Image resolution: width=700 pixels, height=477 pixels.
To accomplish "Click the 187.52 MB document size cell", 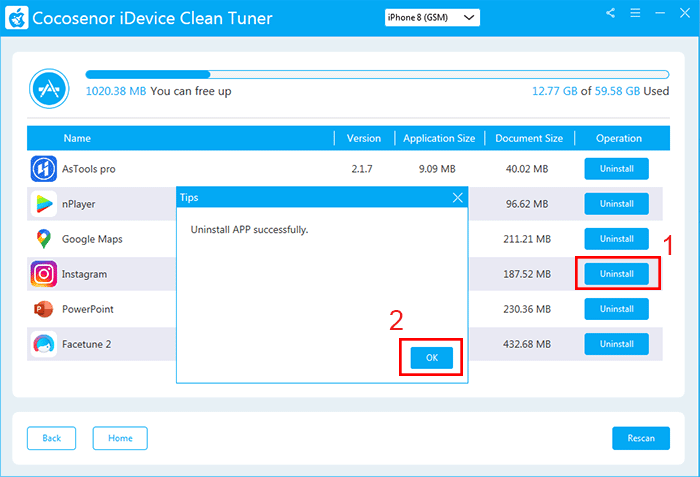I will pyautogui.click(x=527, y=274).
